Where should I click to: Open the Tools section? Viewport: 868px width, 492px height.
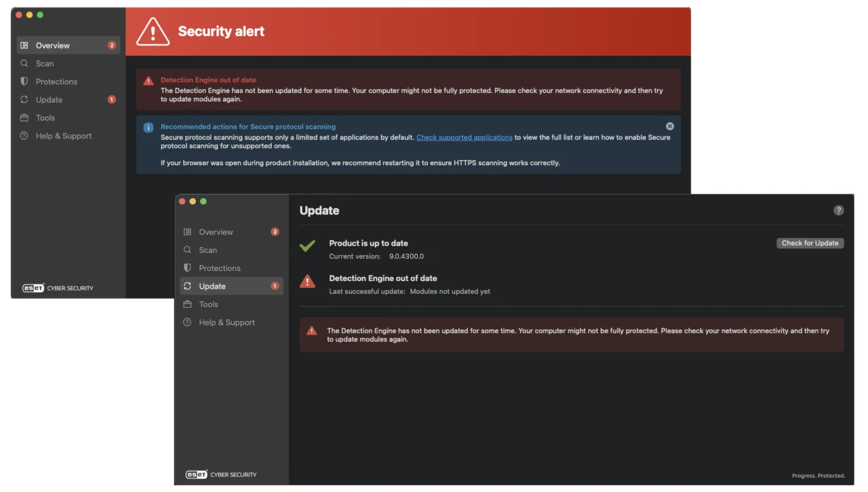point(207,304)
